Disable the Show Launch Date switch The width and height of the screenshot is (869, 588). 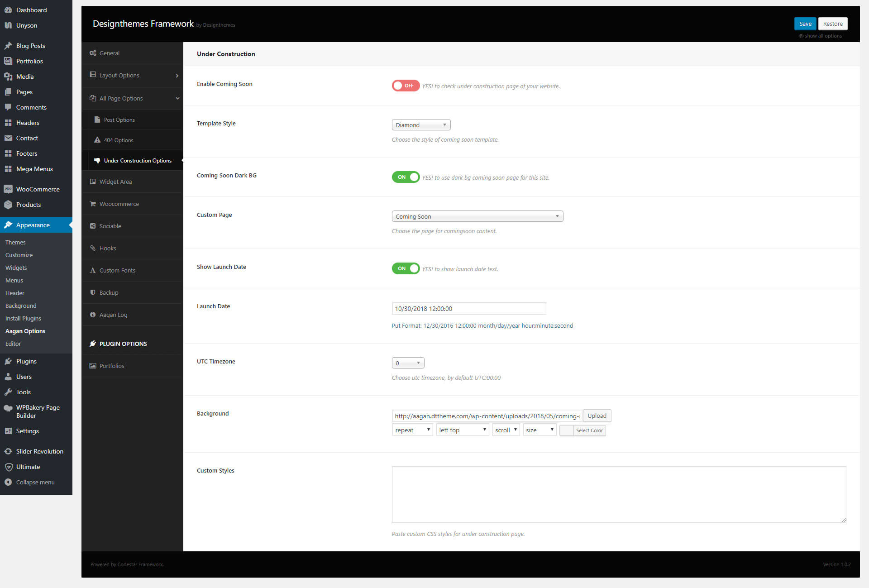(406, 268)
